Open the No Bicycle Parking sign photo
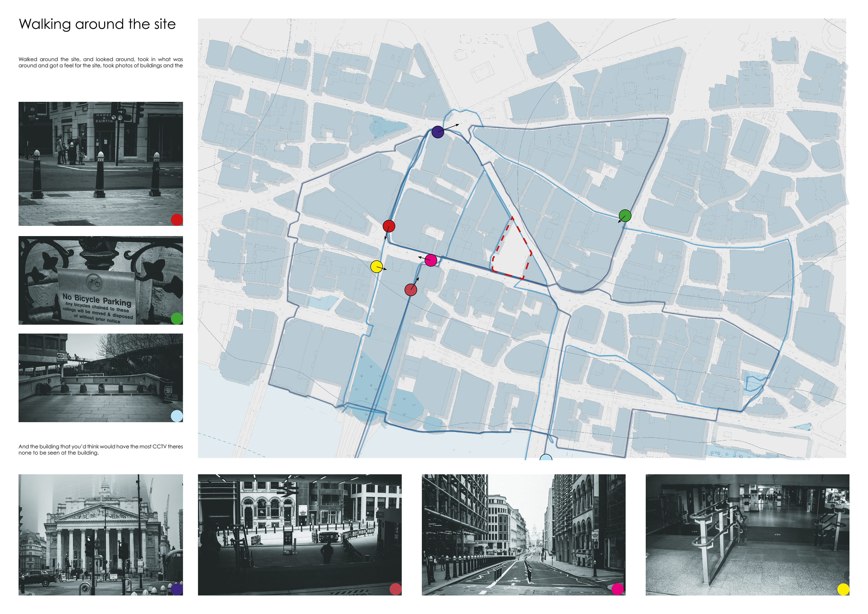 tap(101, 280)
